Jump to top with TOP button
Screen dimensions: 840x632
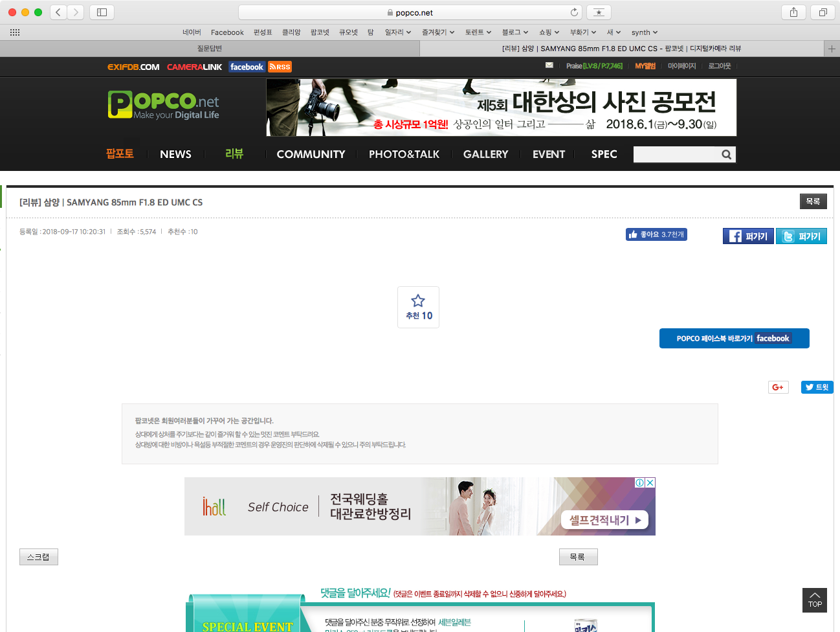[815, 600]
